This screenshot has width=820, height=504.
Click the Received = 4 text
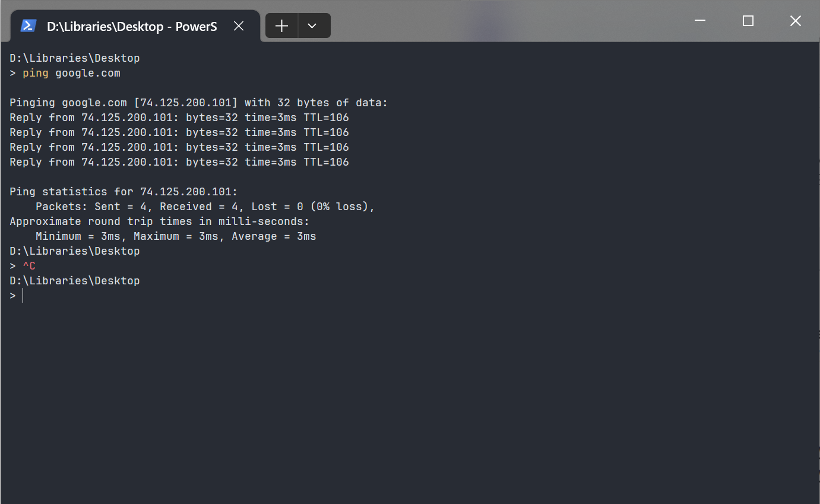pyautogui.click(x=199, y=207)
